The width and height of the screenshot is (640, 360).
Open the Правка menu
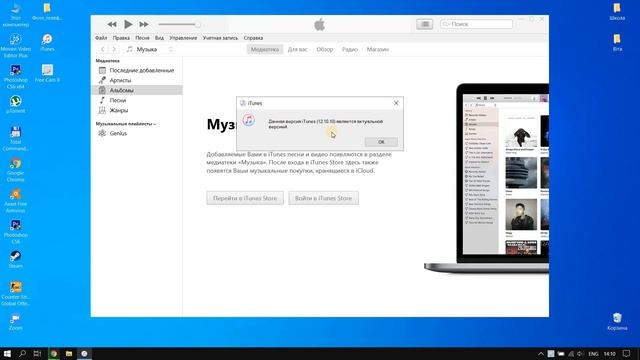pyautogui.click(x=121, y=38)
